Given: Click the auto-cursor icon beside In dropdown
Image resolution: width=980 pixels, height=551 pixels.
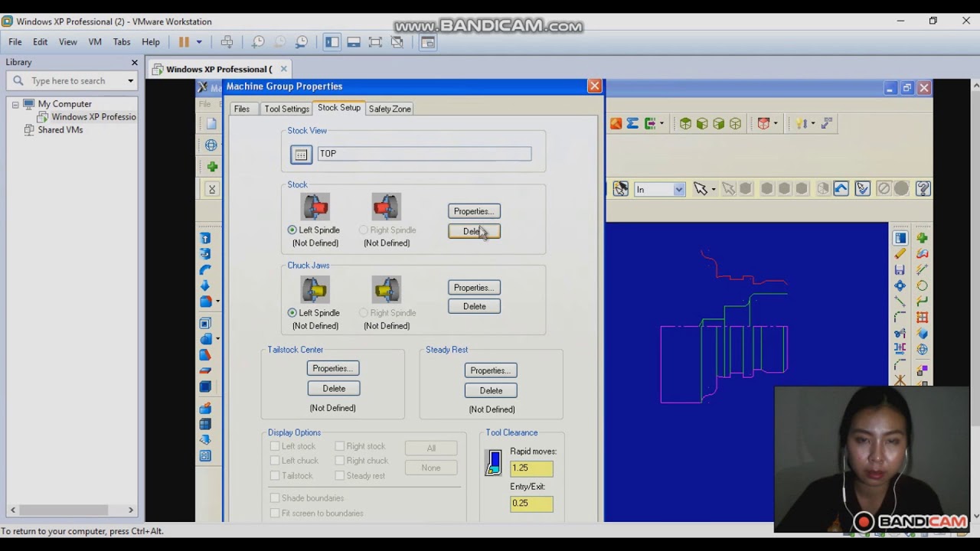Looking at the screenshot, I should pyautogui.click(x=621, y=188).
